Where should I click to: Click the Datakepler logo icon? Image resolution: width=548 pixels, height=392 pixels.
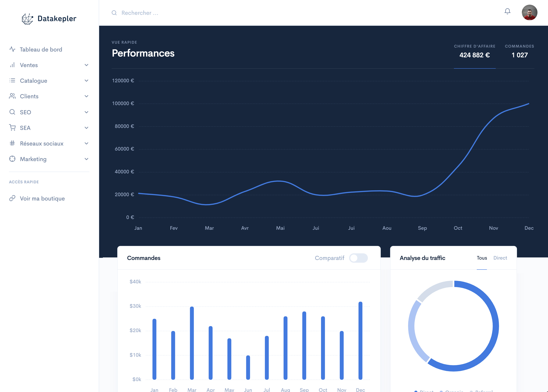pyautogui.click(x=27, y=19)
